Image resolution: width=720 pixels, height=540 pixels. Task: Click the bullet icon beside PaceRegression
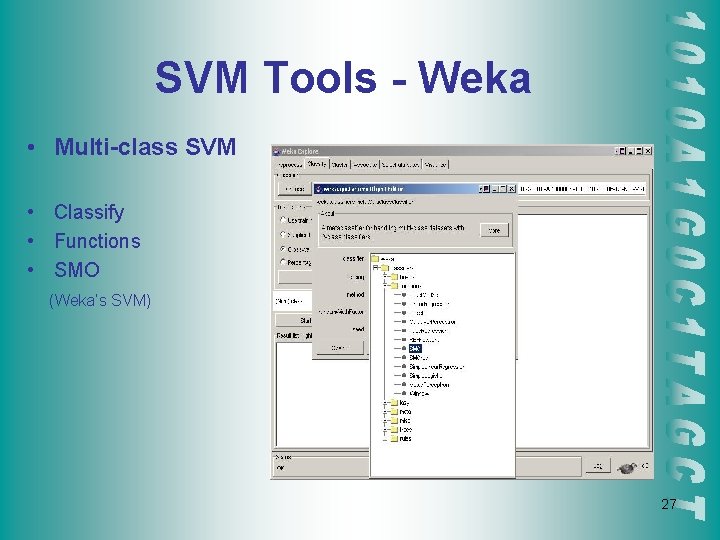click(404, 331)
